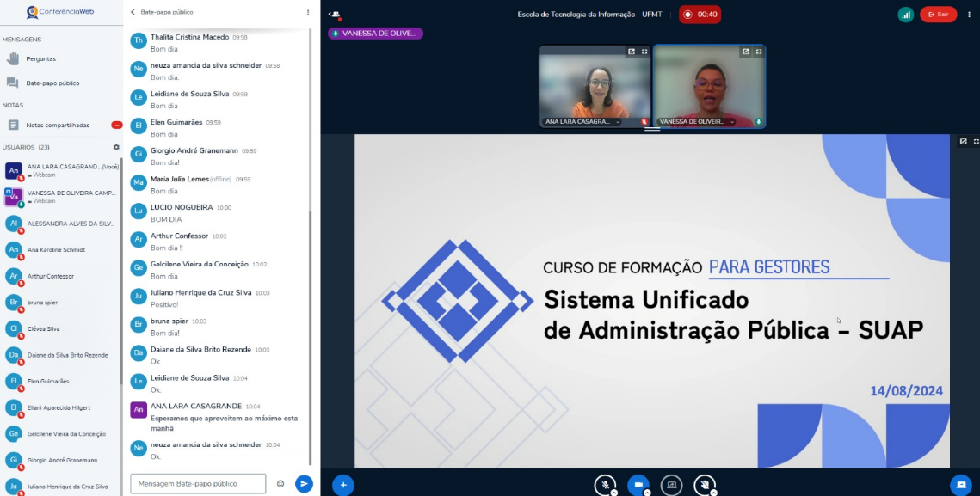Go back with the chat header arrow
The height and width of the screenshot is (496, 980).
coord(133,12)
